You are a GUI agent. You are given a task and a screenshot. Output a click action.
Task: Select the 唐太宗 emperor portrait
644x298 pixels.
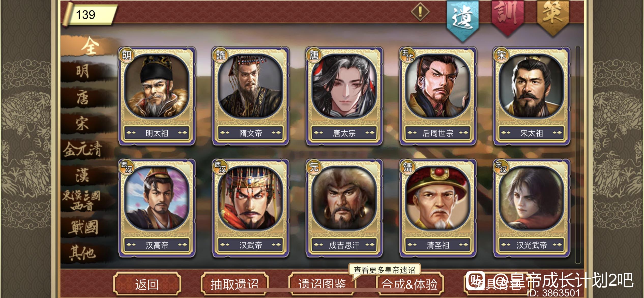(344, 87)
